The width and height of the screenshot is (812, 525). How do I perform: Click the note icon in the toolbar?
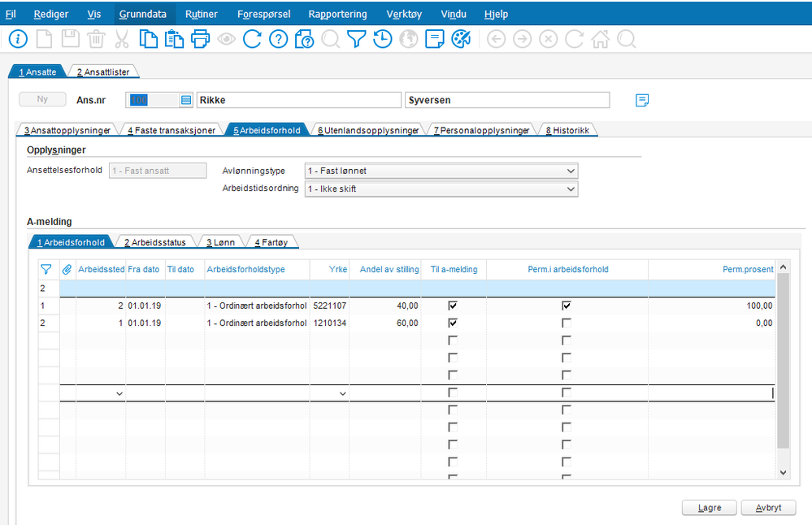coord(435,39)
